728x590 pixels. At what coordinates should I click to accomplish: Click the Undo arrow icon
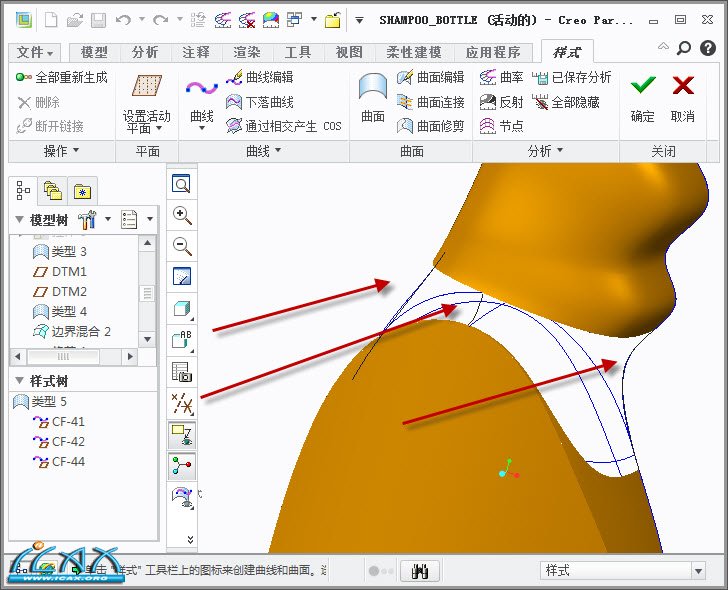click(123, 20)
